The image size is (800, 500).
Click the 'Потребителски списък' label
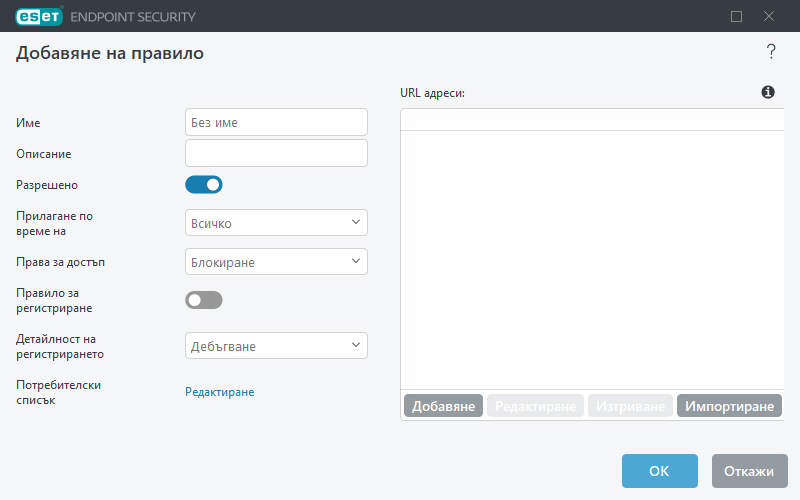[x=58, y=392]
